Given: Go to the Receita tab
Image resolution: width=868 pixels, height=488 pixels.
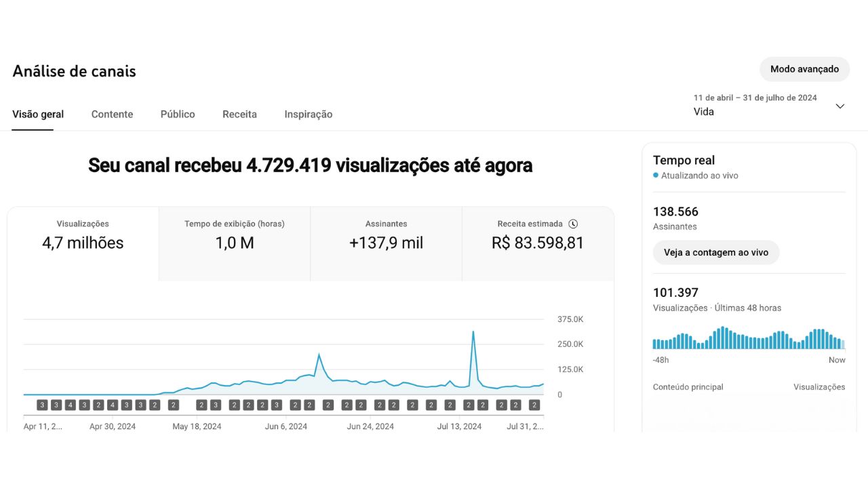Looking at the screenshot, I should pyautogui.click(x=239, y=115).
